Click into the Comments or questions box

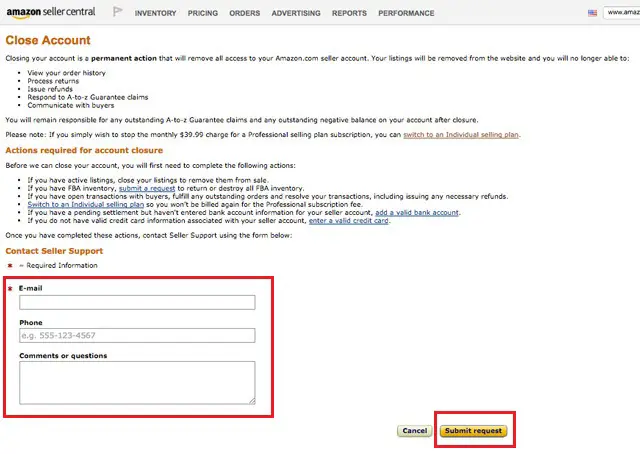pos(137,383)
